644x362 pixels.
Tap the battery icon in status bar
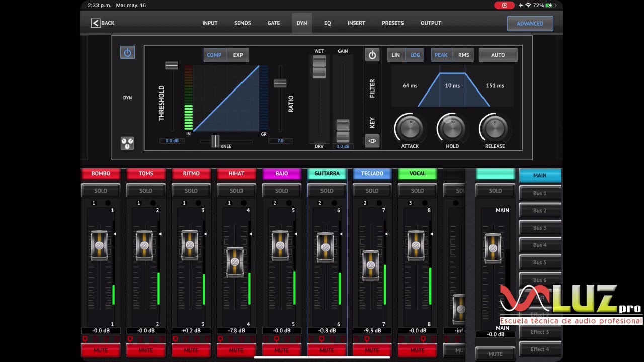(551, 5)
